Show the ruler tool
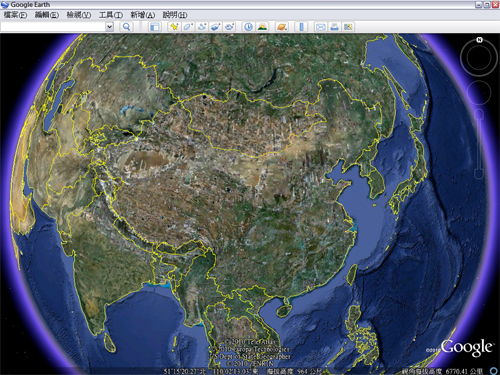Screen dimensions: 500x375 click(301, 27)
